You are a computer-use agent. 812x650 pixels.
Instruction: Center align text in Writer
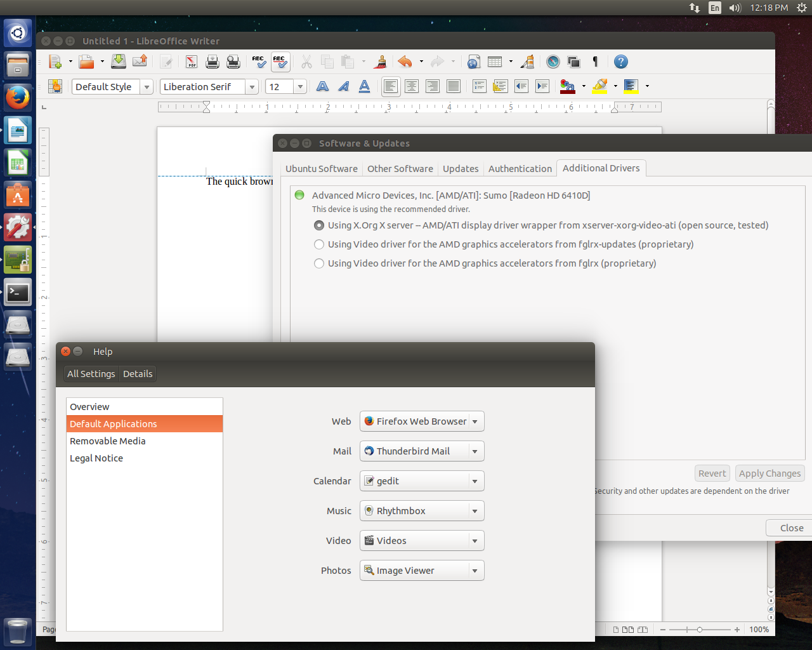point(412,86)
